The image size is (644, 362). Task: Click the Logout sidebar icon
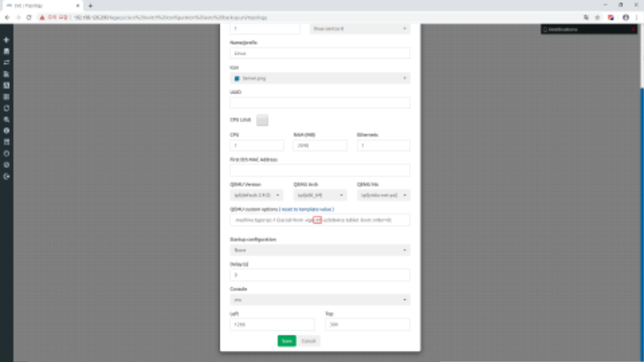(6, 176)
